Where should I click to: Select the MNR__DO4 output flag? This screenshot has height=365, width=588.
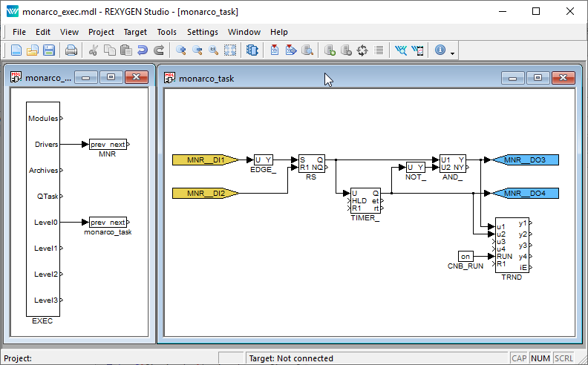coord(525,194)
